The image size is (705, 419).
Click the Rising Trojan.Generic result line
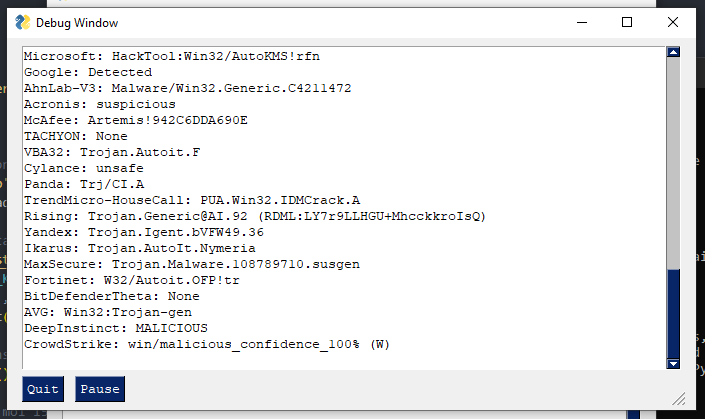point(253,216)
